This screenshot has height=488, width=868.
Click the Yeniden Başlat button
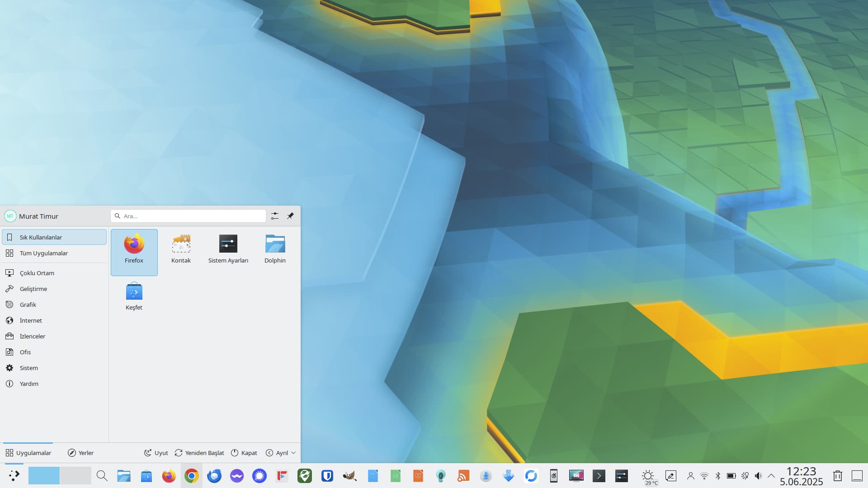[x=199, y=453]
